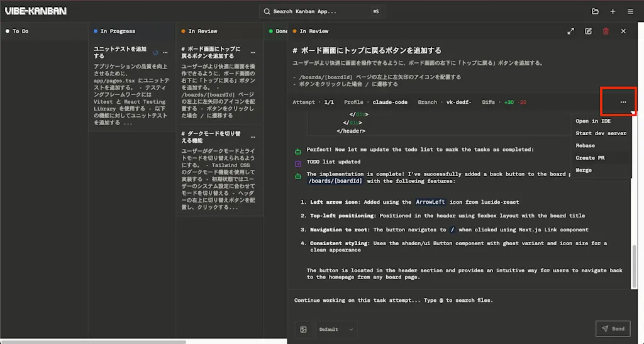644x344 pixels.
Task: Open the ダークモードを切り替える機能 task card
Action: [219, 170]
